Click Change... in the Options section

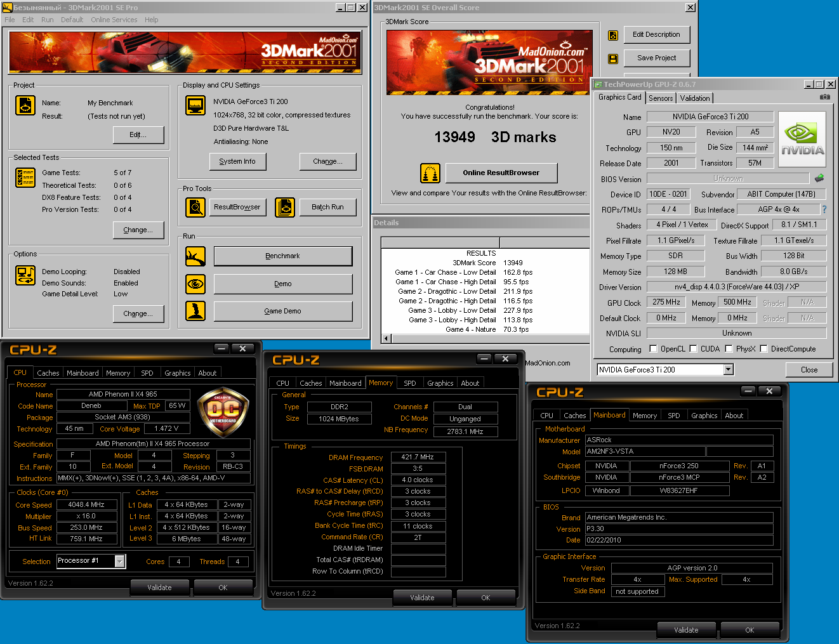pos(138,314)
